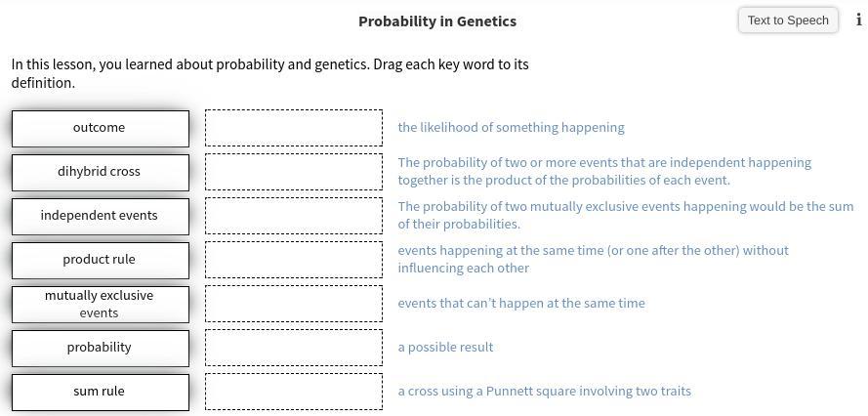Click drop box beside likelihood definition
868x416 pixels.
point(293,128)
